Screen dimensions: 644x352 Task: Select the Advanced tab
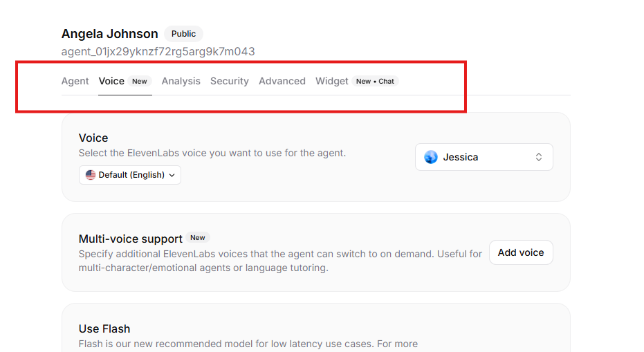tap(282, 82)
